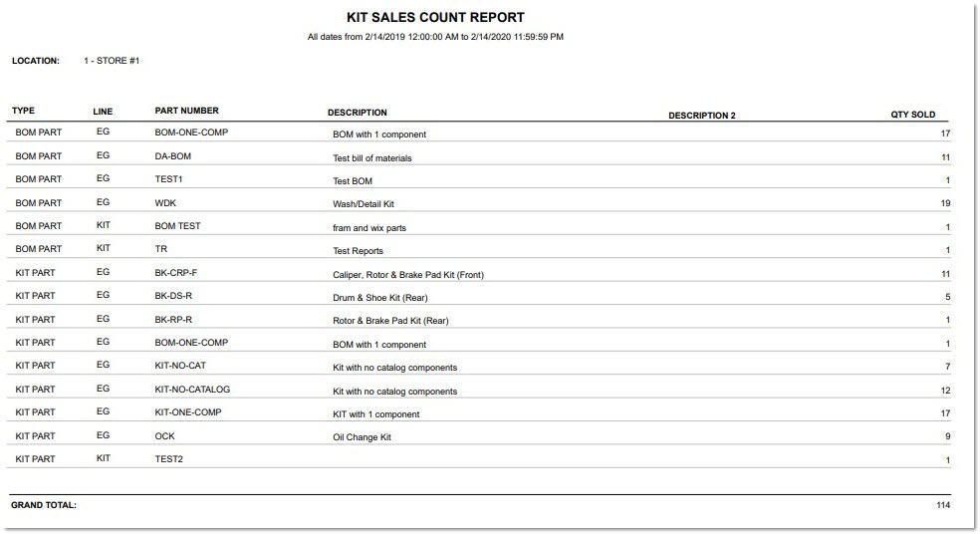Click the 1 - STORE #1 location value
The image size is (980, 534).
[113, 61]
